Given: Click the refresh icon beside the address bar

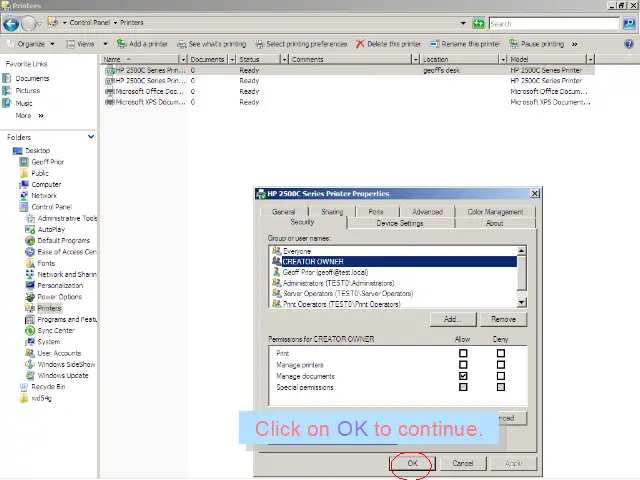Looking at the screenshot, I should (479, 23).
